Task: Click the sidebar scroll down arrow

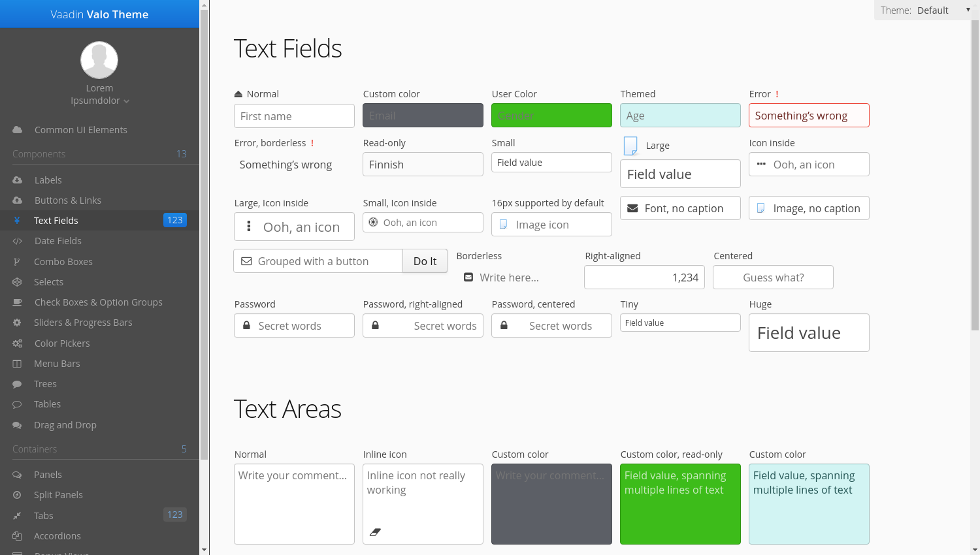Action: [204, 550]
